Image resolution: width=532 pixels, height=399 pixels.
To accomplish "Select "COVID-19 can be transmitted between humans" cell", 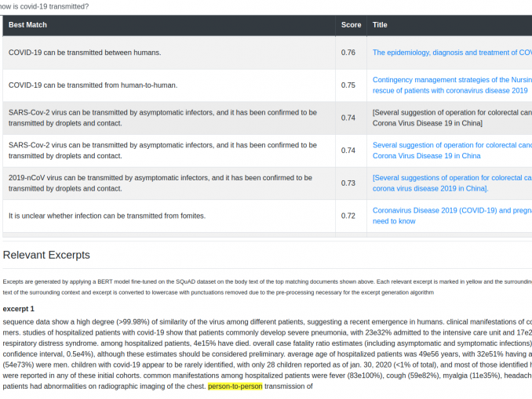I will [x=85, y=53].
